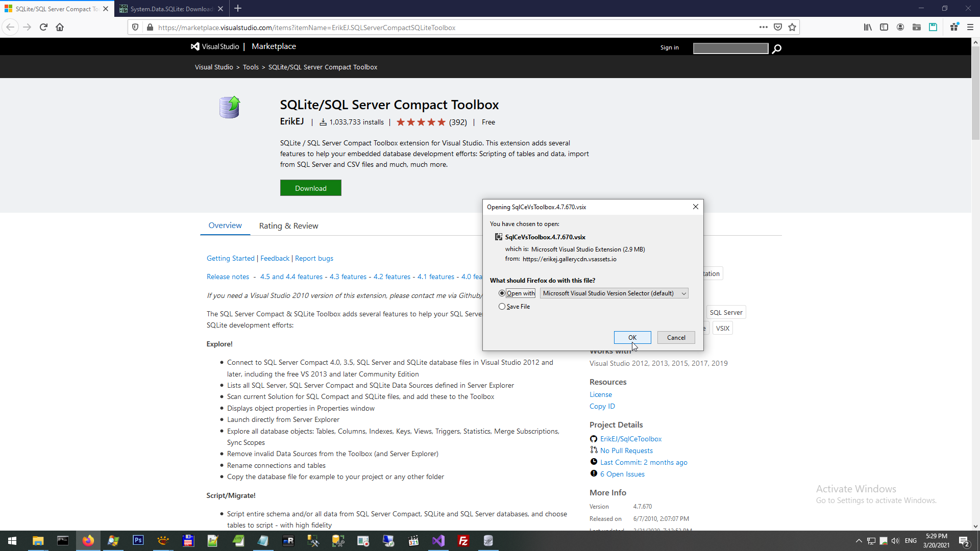
Task: Bookmark this page with the star icon
Action: pos(792,28)
